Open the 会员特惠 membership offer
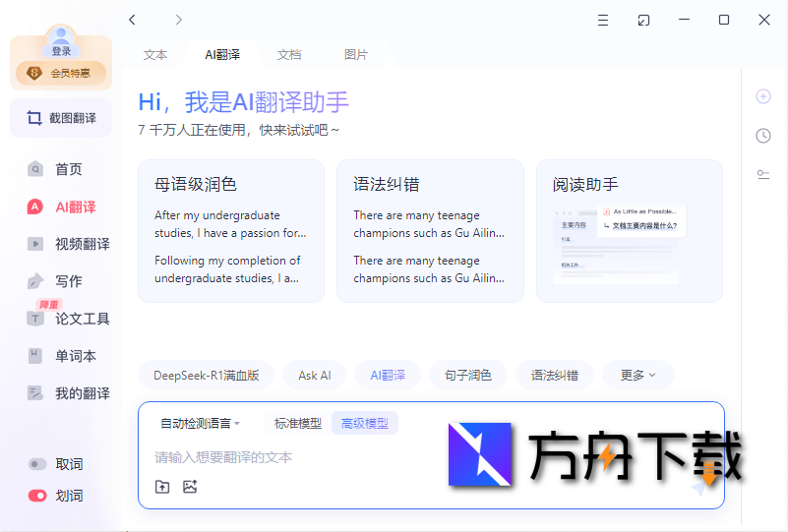Screen dimensions: 788x532 click(61, 74)
